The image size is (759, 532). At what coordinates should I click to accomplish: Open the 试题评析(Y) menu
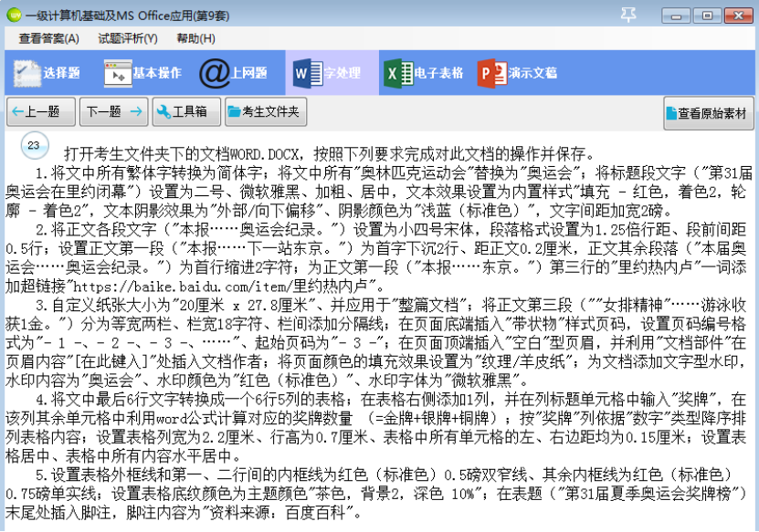click(128, 38)
